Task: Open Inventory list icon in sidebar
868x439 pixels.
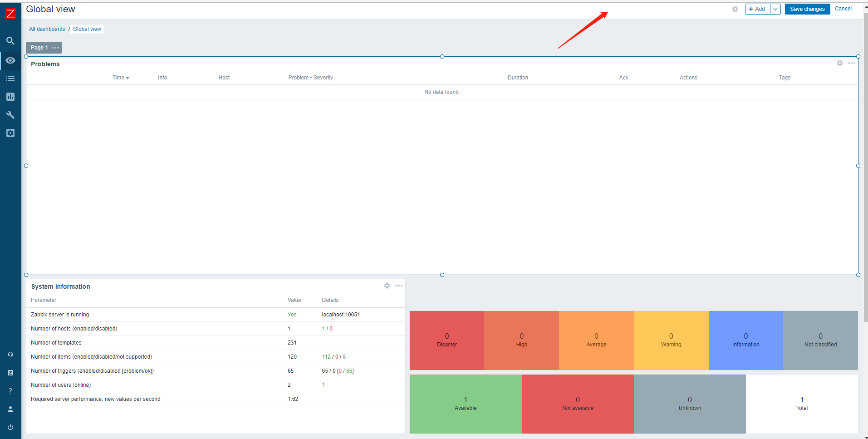Action: pos(10,79)
